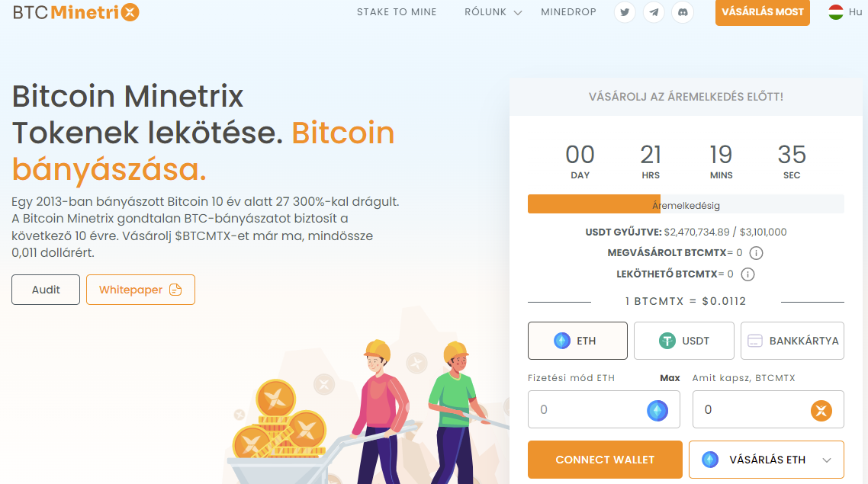Click the Amit kapsz BTCMTX input field
868x484 pixels.
point(768,409)
